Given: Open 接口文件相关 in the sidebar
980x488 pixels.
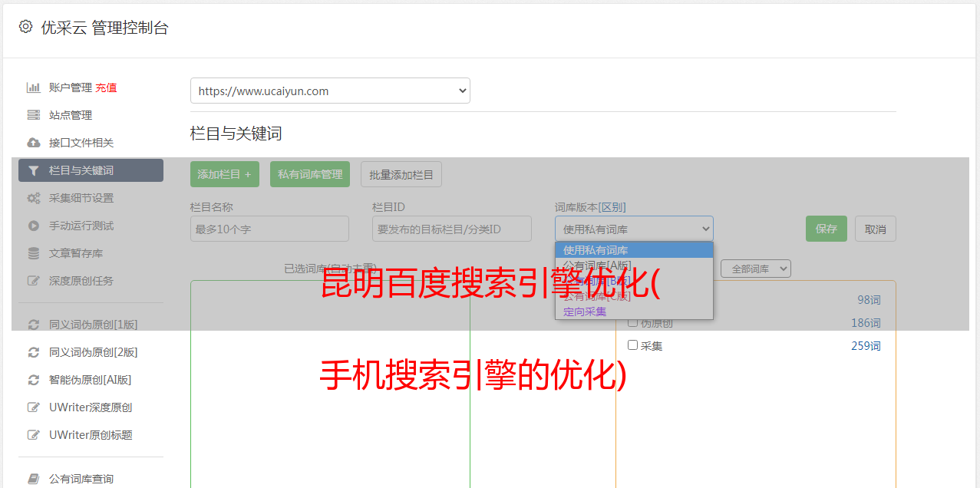Looking at the screenshot, I should tap(81, 143).
